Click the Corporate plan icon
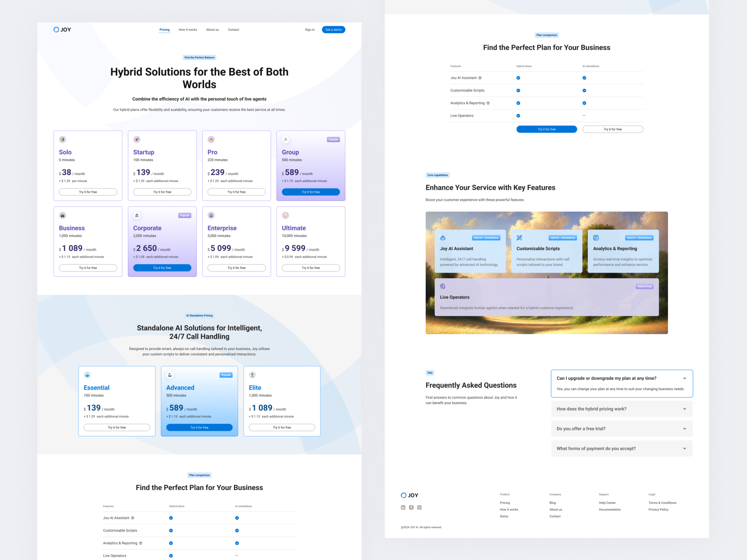 [x=137, y=216]
